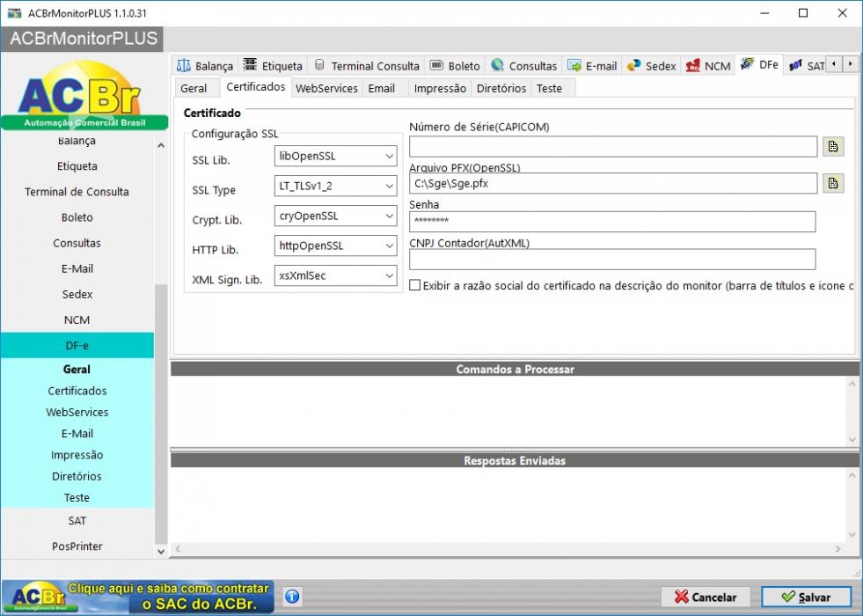
Task: Click Respostas Enviadas horizontal scrollbar right arrow
Action: pyautogui.click(x=837, y=549)
